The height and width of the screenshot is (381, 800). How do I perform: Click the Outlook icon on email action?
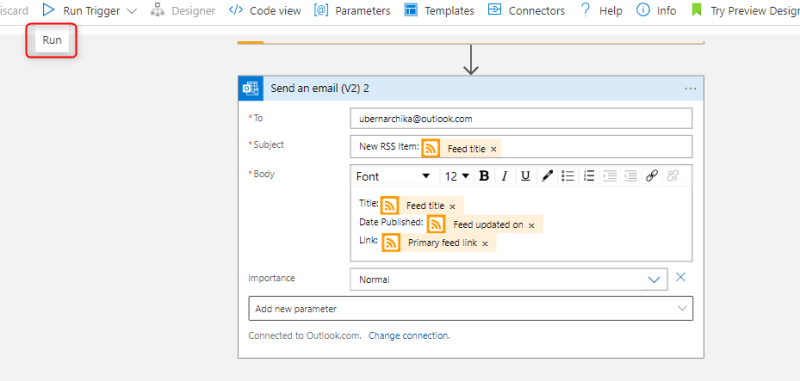tap(251, 88)
